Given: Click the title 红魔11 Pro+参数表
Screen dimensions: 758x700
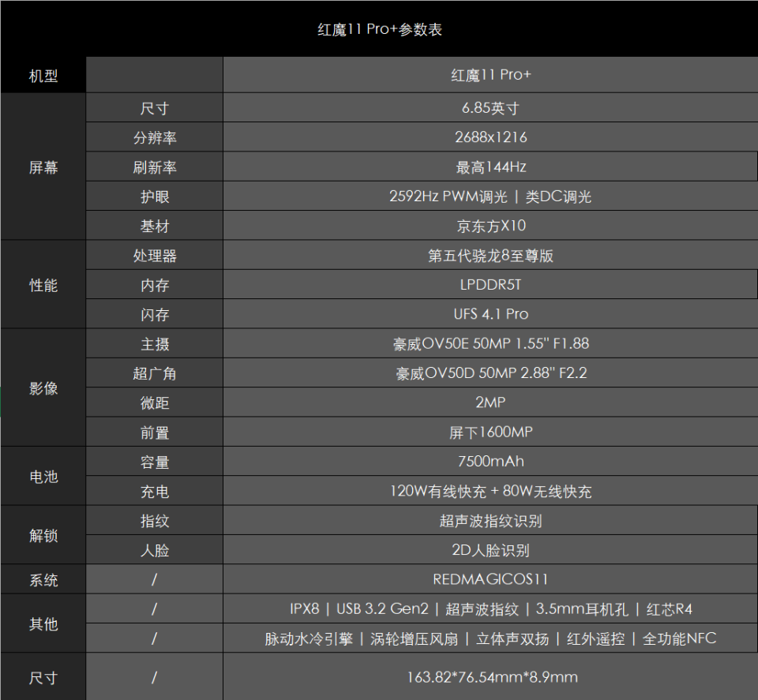Looking at the screenshot, I should tap(380, 29).
